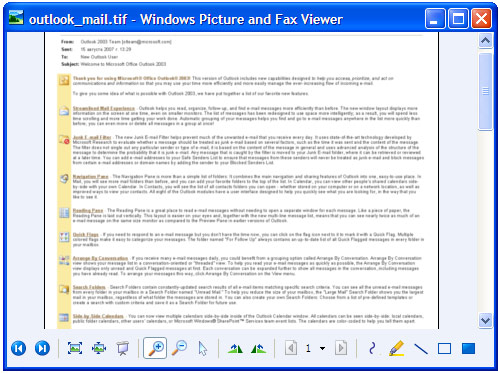
Task: Click the "Sent:" label in the email header
Action: pos(67,49)
